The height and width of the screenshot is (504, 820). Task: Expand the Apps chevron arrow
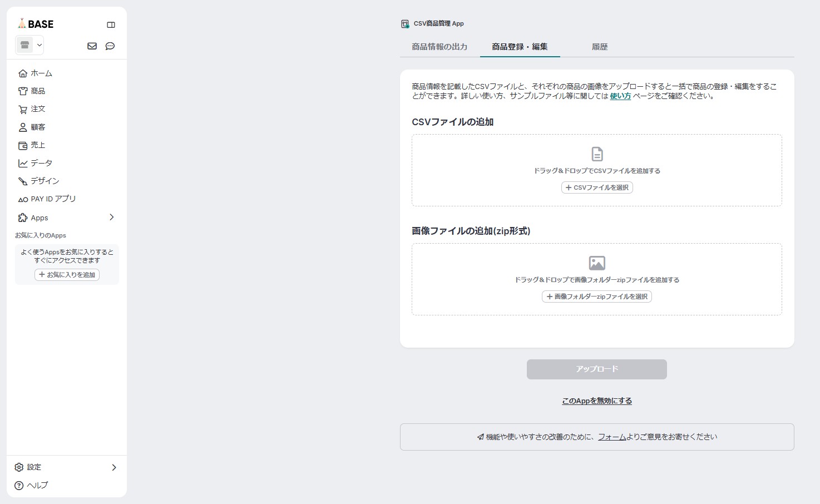112,217
